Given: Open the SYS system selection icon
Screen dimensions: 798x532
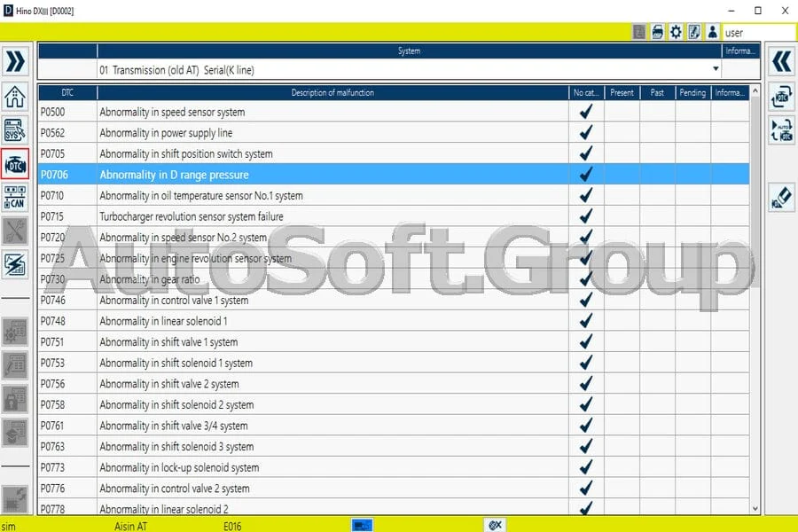Looking at the screenshot, I should click(x=15, y=130).
